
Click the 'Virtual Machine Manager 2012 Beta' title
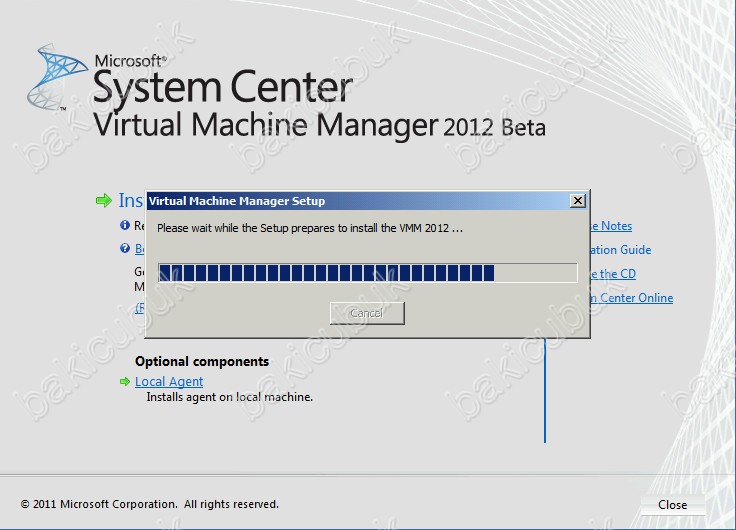320,125
